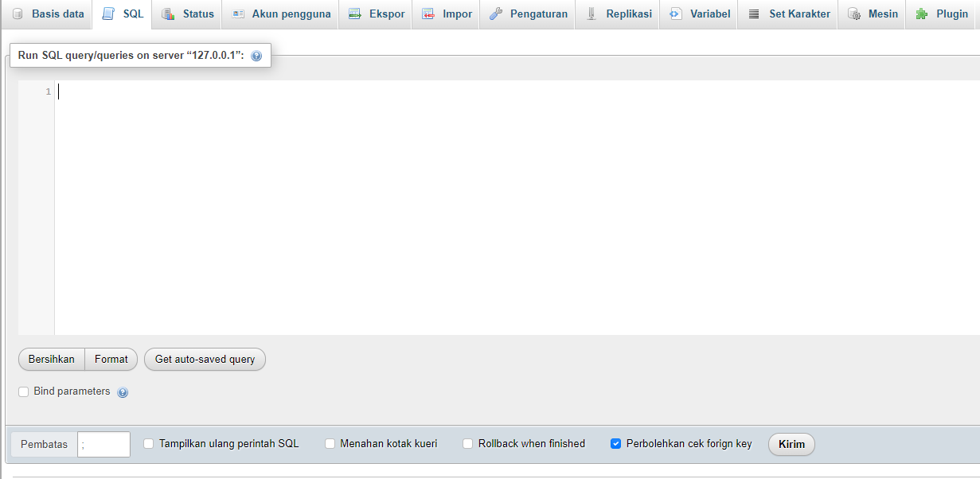Disable Perbolehkan cek forign key

coord(615,444)
